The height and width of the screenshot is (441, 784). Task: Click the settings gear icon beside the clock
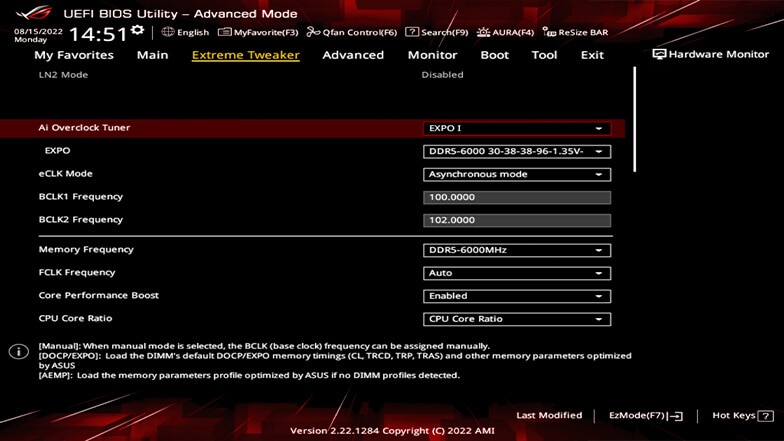click(x=137, y=30)
